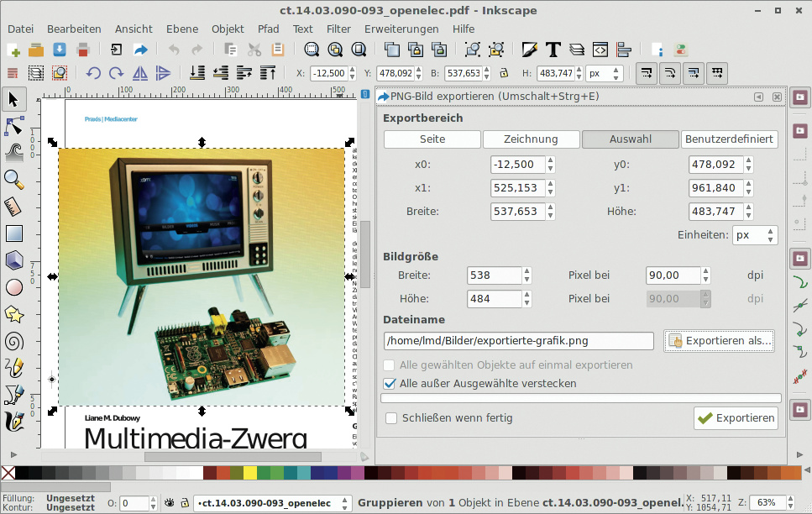Select the Seite export area button
This screenshot has width=812, height=514.
432,139
